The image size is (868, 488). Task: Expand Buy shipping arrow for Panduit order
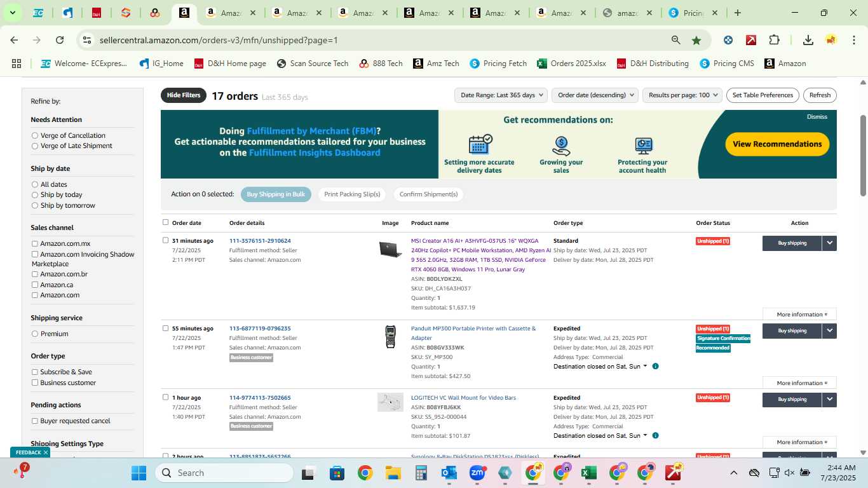[829, 330]
